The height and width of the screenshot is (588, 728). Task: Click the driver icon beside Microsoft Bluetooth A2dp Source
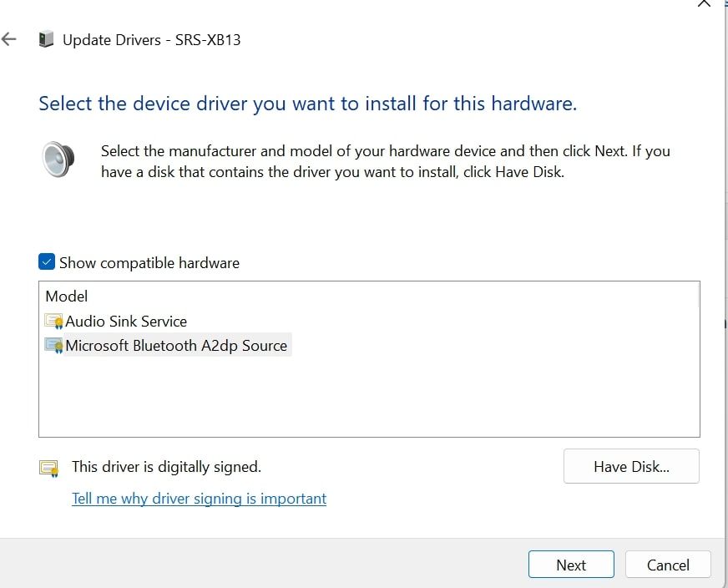pos(52,345)
